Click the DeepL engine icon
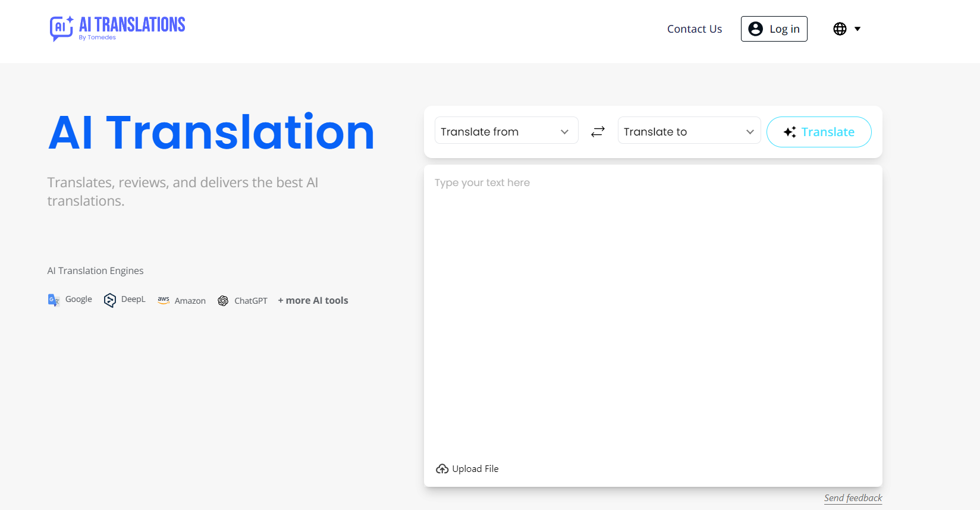 110,300
